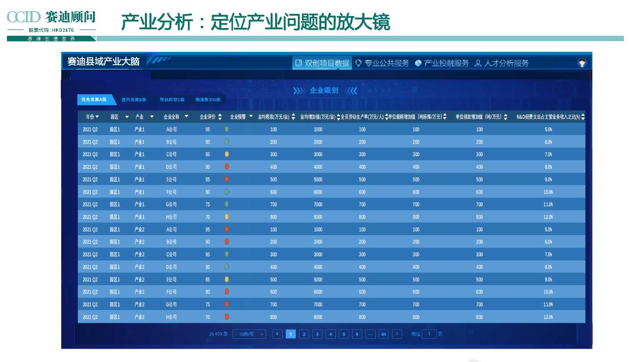Click red warning dot for 产业2 A公司
Image resolution: width=644 pixels, height=362 pixels.
click(227, 229)
